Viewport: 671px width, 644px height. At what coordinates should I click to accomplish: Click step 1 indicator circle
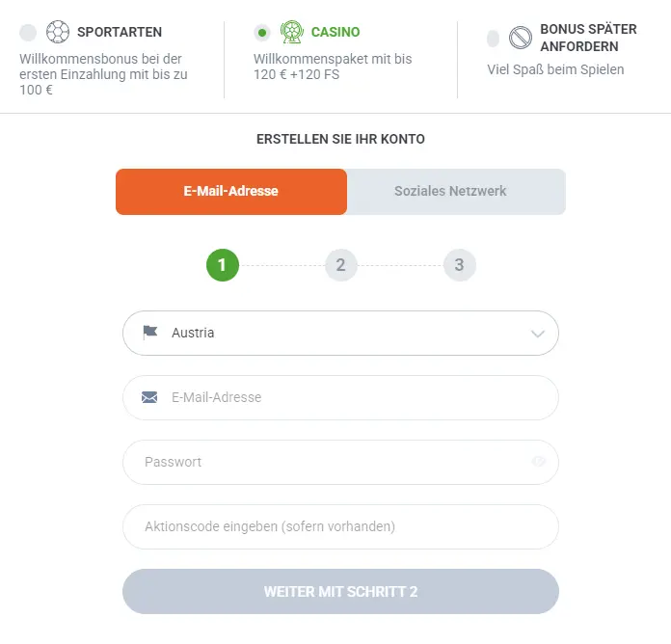click(x=223, y=265)
